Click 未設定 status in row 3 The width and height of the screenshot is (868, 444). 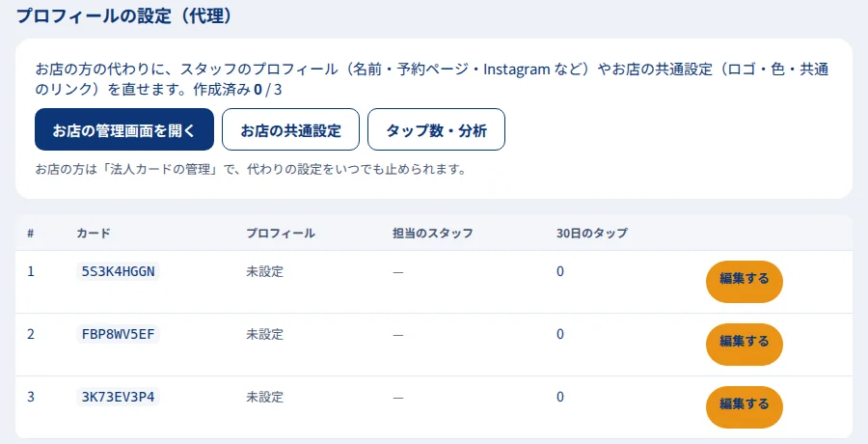pos(264,397)
